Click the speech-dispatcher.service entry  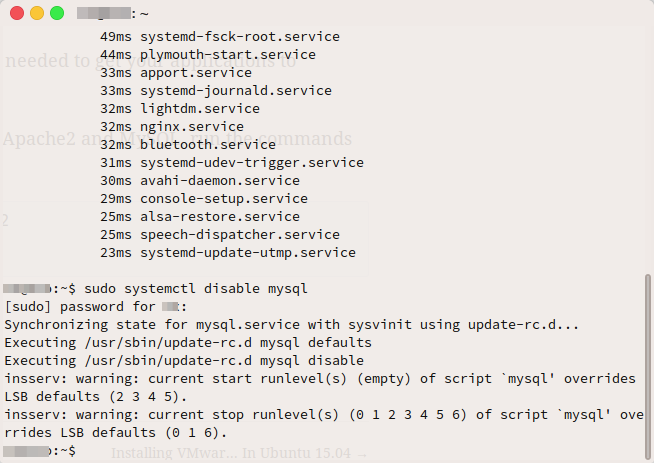click(x=240, y=235)
